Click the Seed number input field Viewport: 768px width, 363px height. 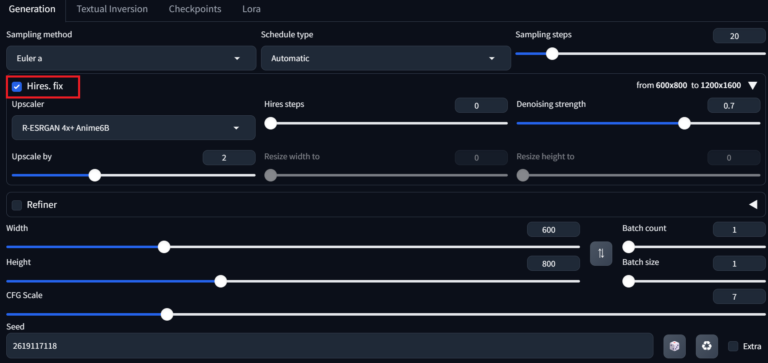330,346
